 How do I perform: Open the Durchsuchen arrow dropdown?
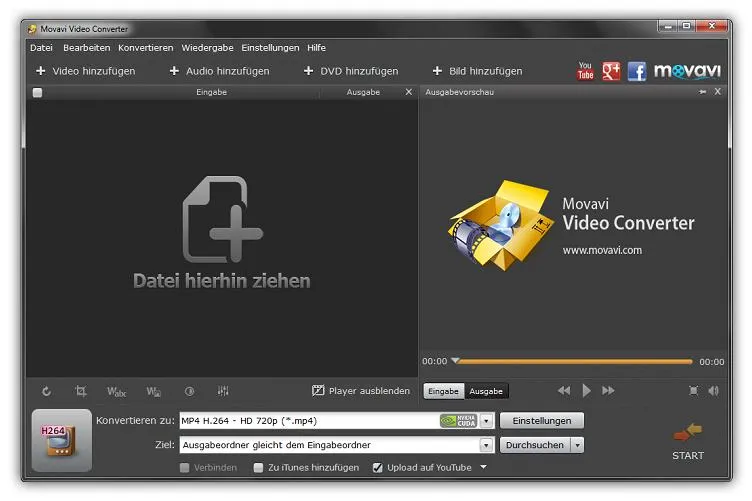click(x=577, y=445)
